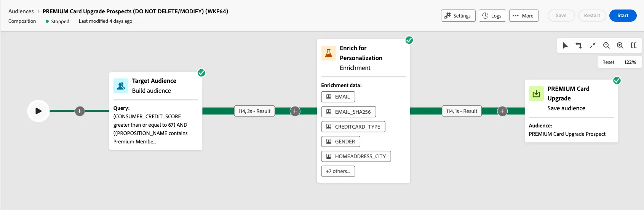Viewport: 644px width, 210px height.
Task: Click the Build audience subtitle
Action: (x=152, y=91)
